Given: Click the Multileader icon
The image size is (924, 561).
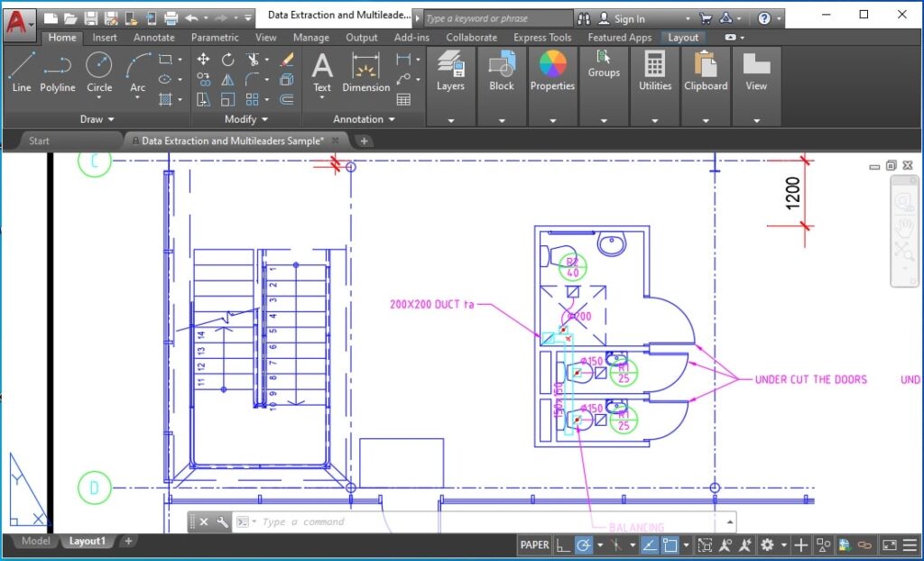Looking at the screenshot, I should tap(403, 79).
